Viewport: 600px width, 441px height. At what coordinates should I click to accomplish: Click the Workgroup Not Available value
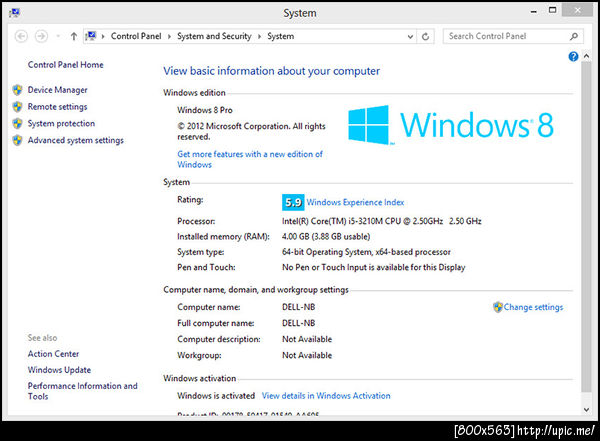(x=307, y=355)
